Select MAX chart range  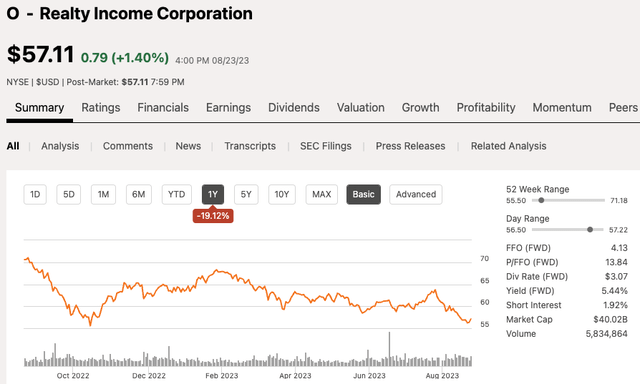(322, 195)
